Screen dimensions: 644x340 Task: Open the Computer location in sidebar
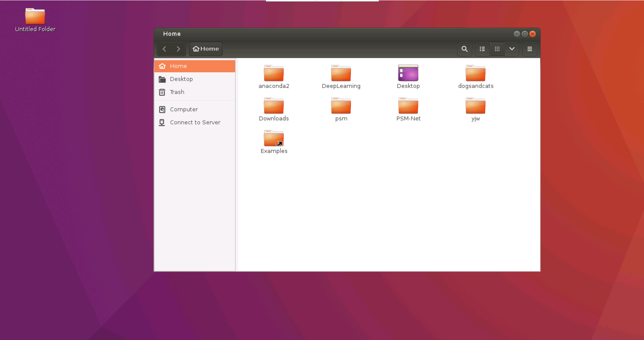[x=184, y=109]
